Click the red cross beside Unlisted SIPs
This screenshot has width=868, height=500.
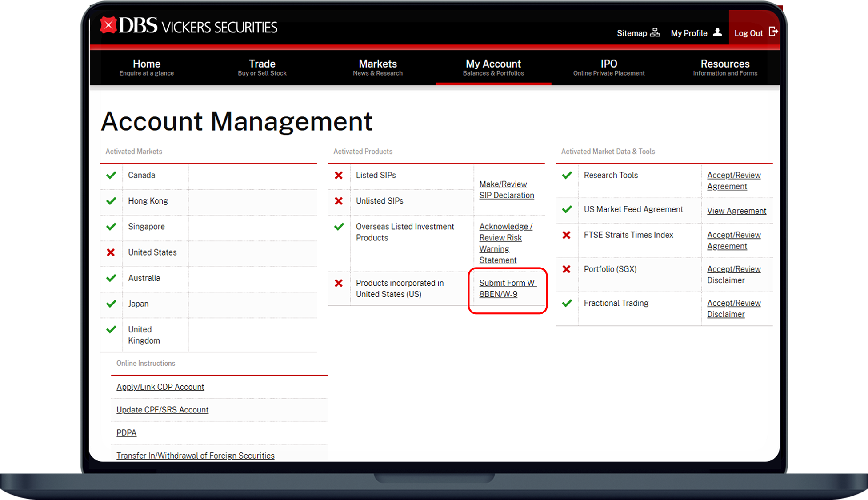(339, 201)
